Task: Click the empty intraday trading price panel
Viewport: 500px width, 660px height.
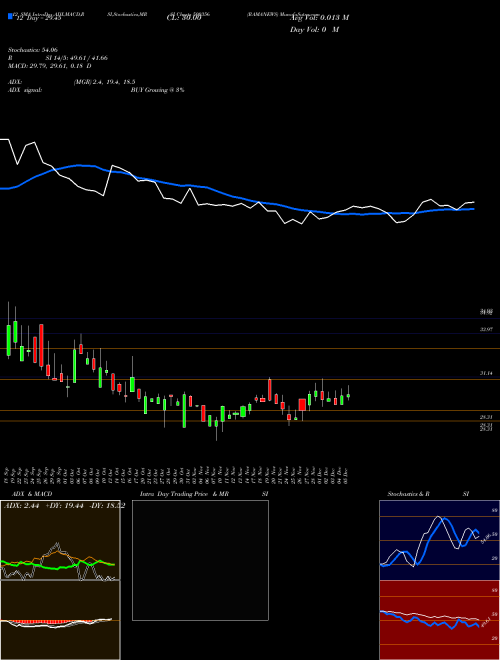Action: (200, 560)
